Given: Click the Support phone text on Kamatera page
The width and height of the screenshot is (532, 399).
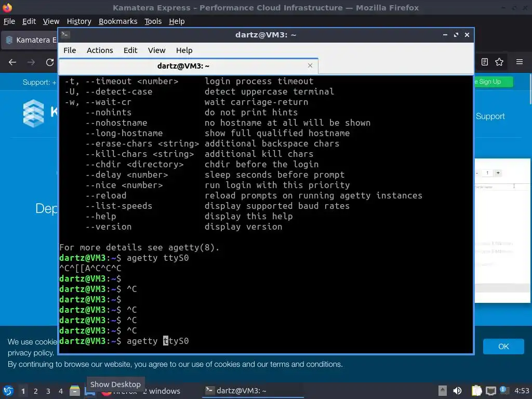Looking at the screenshot, I should pos(39,83).
